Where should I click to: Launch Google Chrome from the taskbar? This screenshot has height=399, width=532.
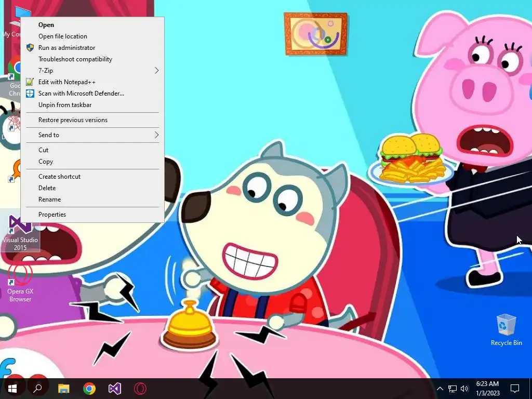89,389
